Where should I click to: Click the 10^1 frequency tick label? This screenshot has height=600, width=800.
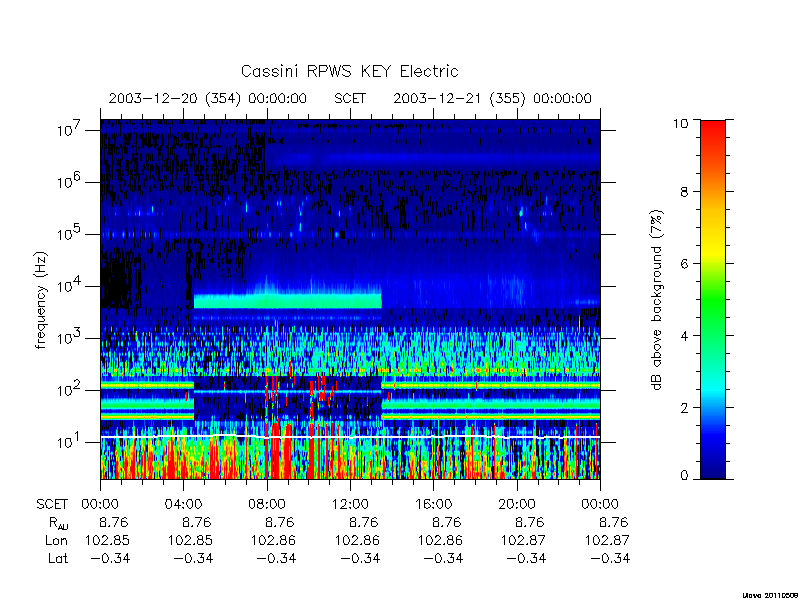click(x=70, y=441)
